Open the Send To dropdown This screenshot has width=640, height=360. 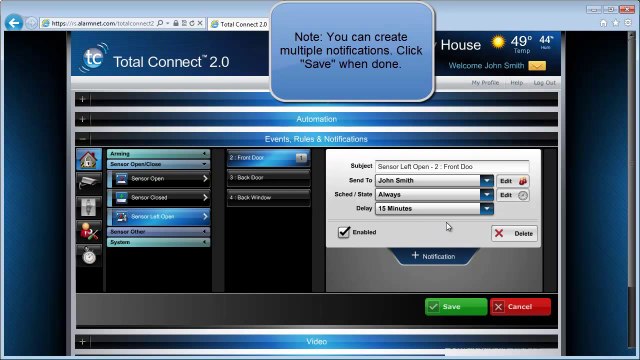pyautogui.click(x=487, y=181)
